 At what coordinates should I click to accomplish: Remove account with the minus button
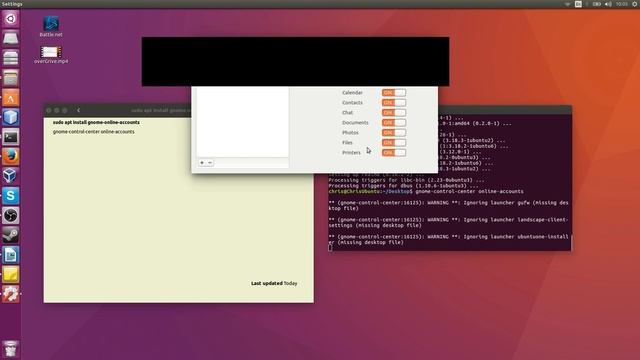click(210, 163)
